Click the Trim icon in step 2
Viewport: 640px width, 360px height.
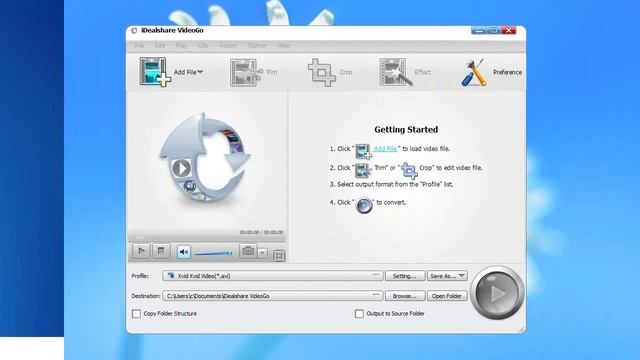[362, 170]
